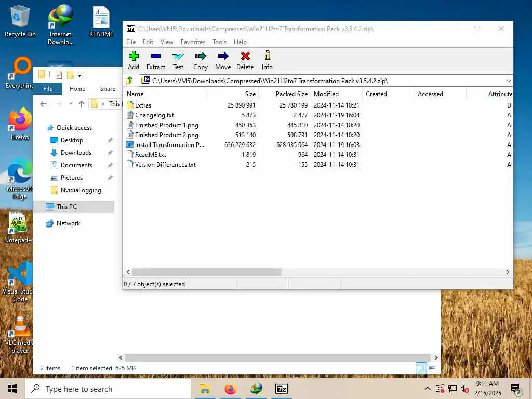Click the Explorer horizontal scrollbar right arrow
Image resolution: width=532 pixels, height=399 pixels.
[x=436, y=357]
